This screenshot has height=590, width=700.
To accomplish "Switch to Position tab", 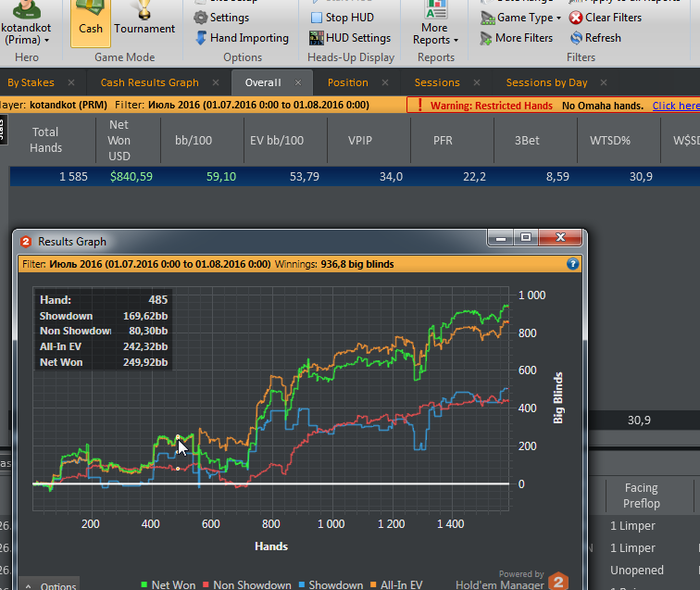I will (x=348, y=83).
